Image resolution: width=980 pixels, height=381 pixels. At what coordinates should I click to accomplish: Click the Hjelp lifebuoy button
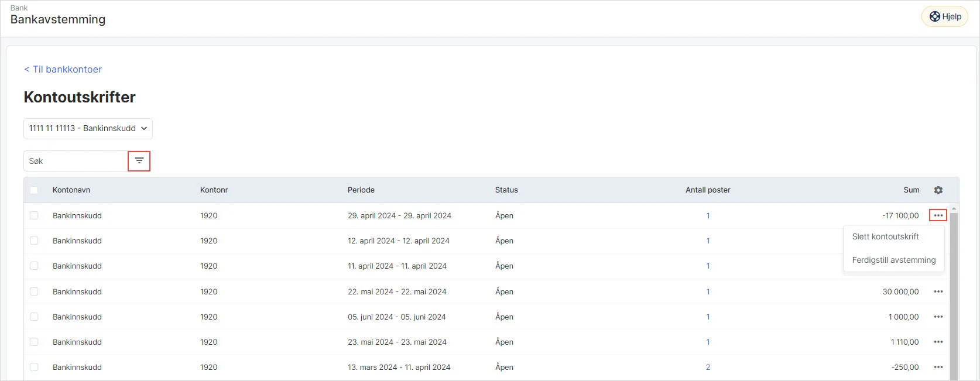click(945, 16)
